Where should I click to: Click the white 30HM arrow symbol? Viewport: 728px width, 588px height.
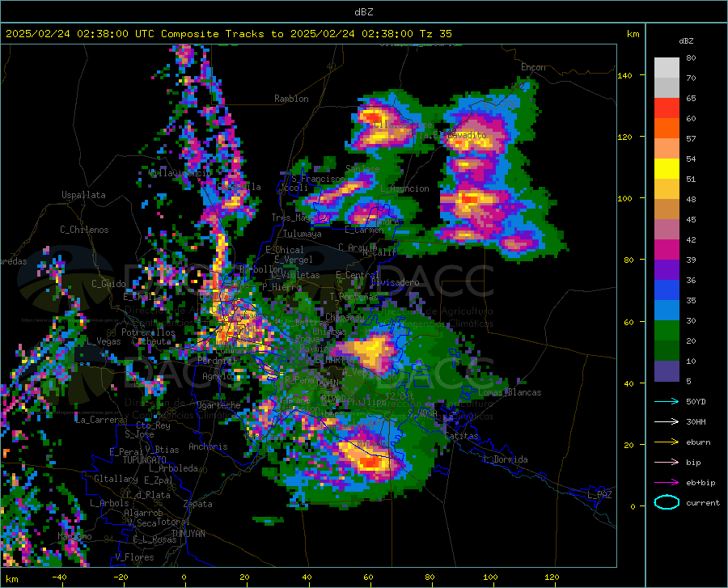(667, 421)
